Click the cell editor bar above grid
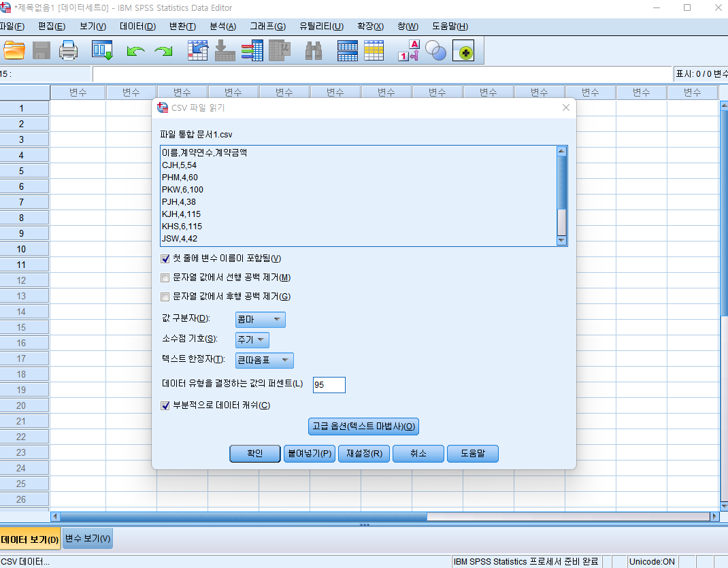This screenshot has width=728, height=568. (382, 73)
